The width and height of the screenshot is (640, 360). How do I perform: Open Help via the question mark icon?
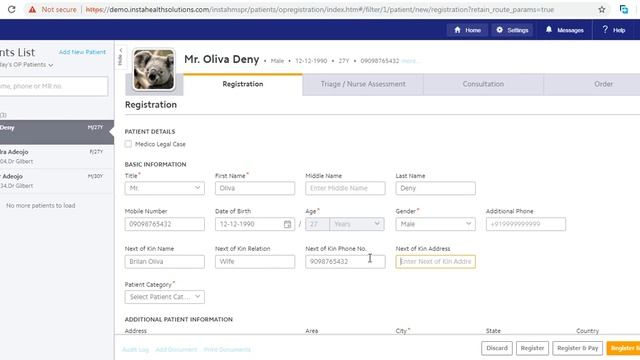click(x=605, y=29)
